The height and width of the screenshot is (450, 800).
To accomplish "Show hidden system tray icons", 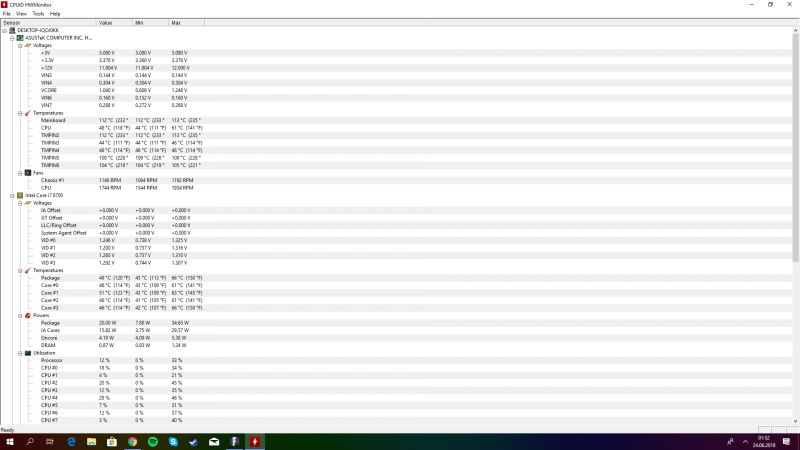I will [x=745, y=442].
